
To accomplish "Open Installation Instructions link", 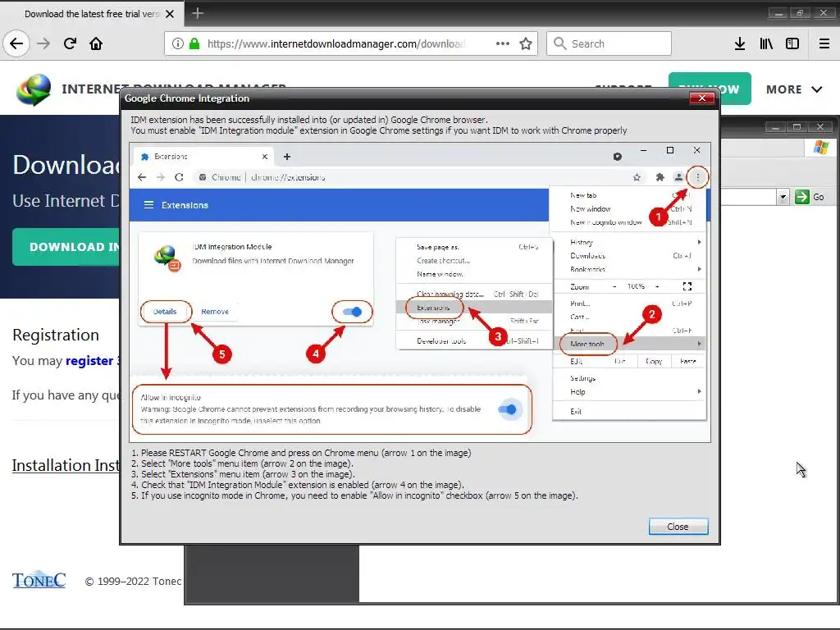I will point(66,465).
